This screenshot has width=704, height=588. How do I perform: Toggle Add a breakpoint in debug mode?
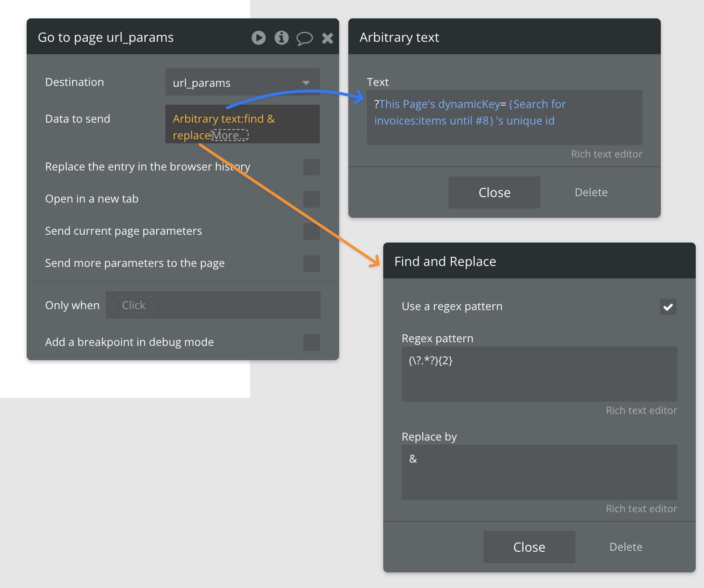[x=311, y=343]
